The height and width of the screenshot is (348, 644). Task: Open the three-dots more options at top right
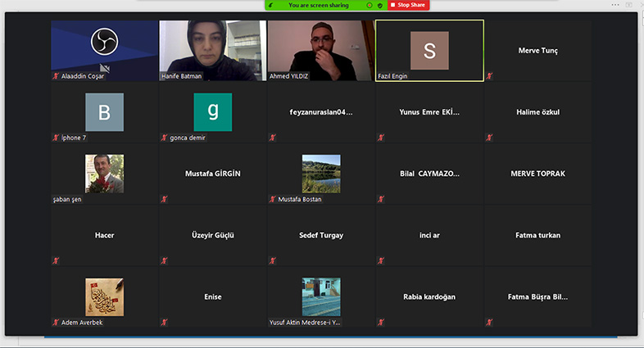point(615,5)
